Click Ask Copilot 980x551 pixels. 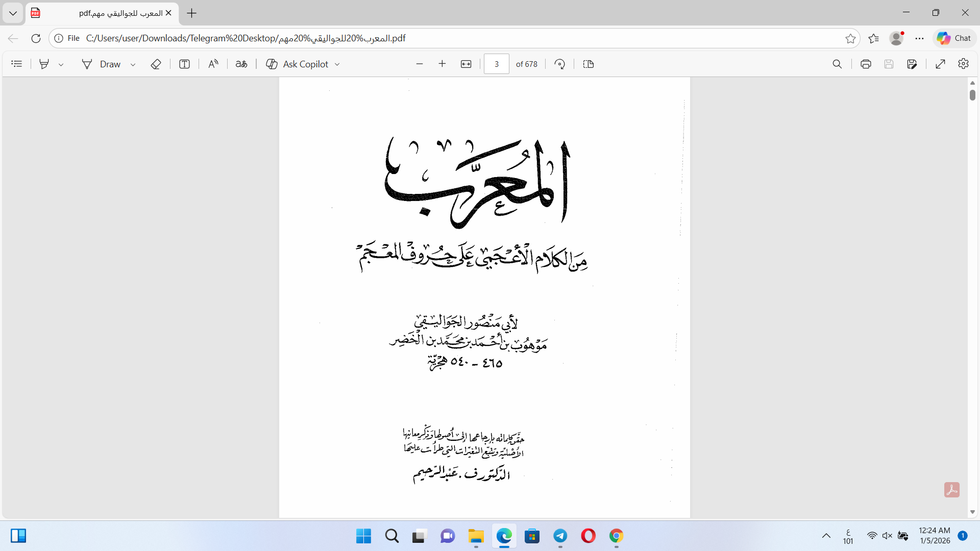pyautogui.click(x=298, y=64)
